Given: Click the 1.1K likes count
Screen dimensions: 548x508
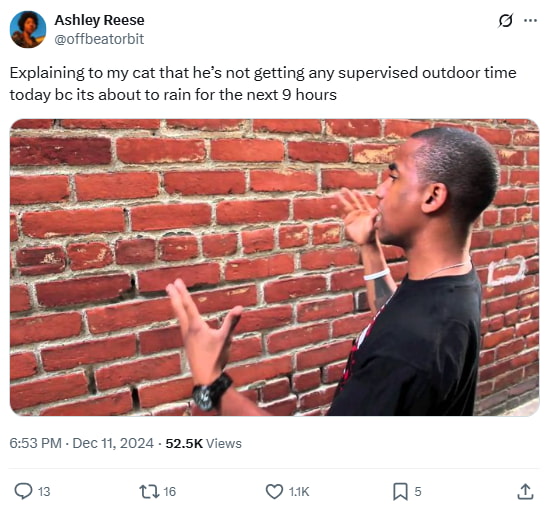Looking at the screenshot, I should pyautogui.click(x=299, y=492).
